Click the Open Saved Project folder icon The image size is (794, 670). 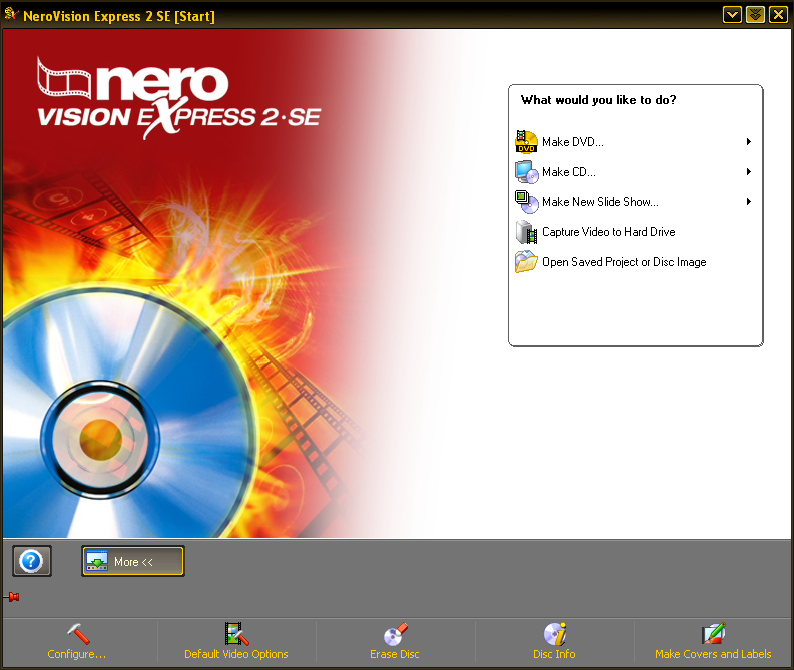pyautogui.click(x=526, y=262)
